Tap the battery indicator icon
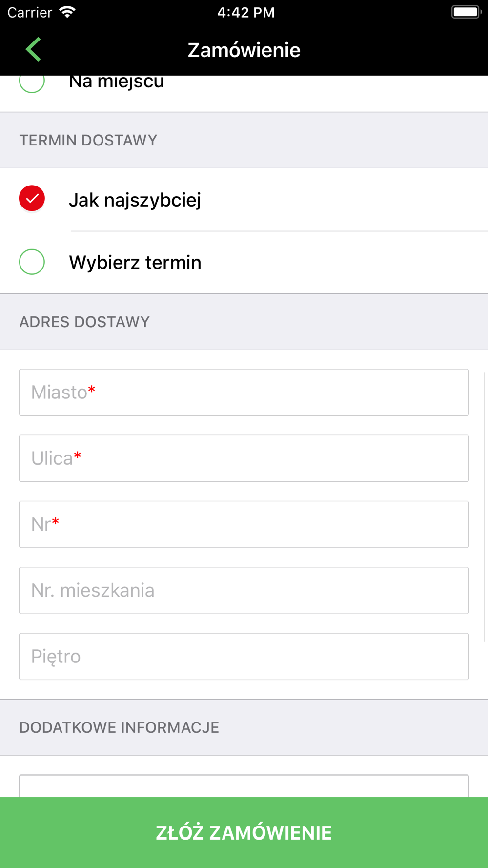 pyautogui.click(x=466, y=12)
